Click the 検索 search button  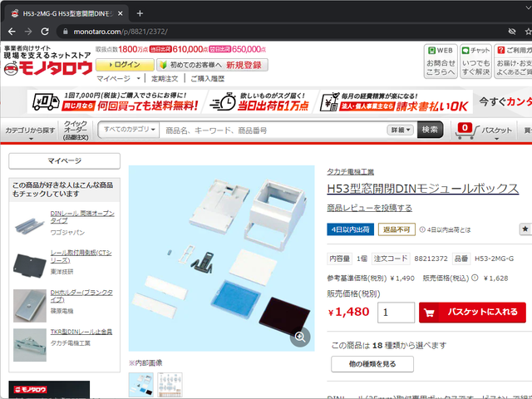(x=430, y=130)
